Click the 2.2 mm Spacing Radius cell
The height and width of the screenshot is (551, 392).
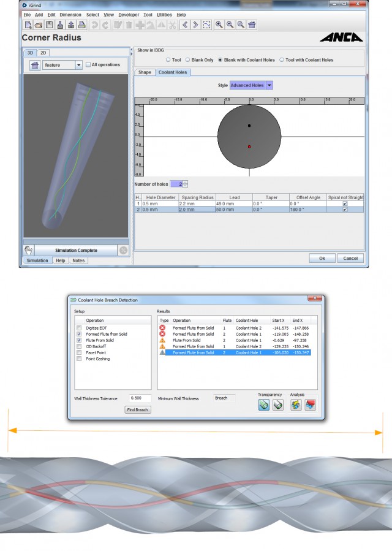[x=197, y=203]
